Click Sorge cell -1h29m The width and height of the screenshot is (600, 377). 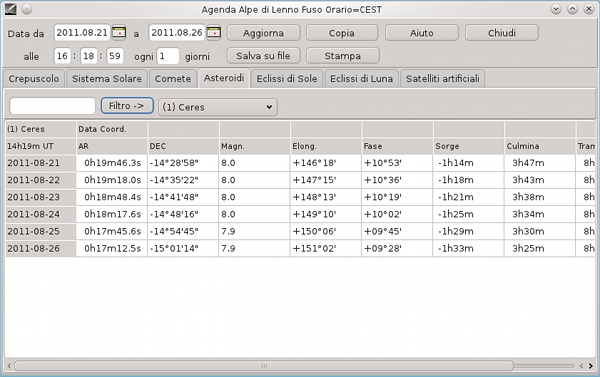469,231
